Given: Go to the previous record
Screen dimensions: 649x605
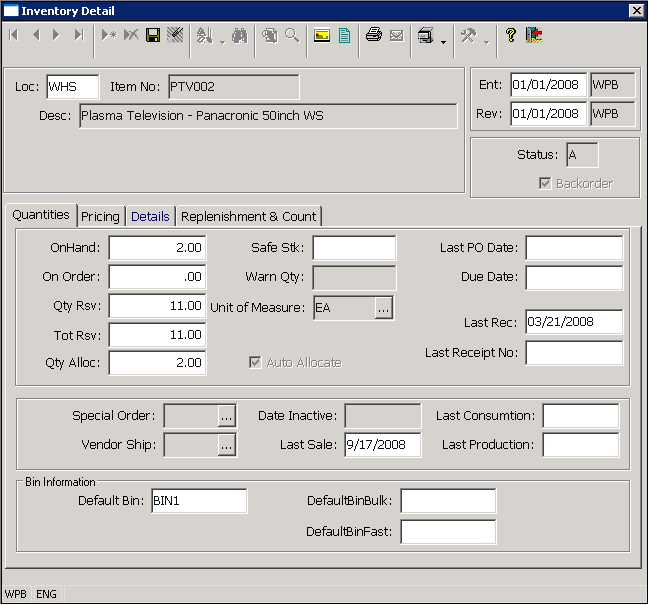Looking at the screenshot, I should [36, 35].
